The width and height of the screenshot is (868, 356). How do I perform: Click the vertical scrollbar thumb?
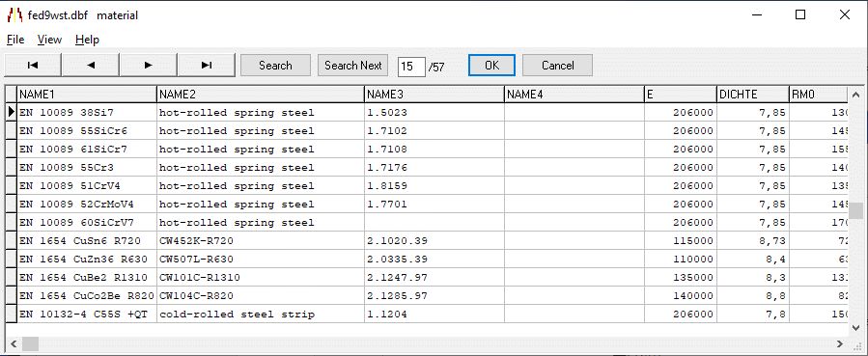(855, 211)
